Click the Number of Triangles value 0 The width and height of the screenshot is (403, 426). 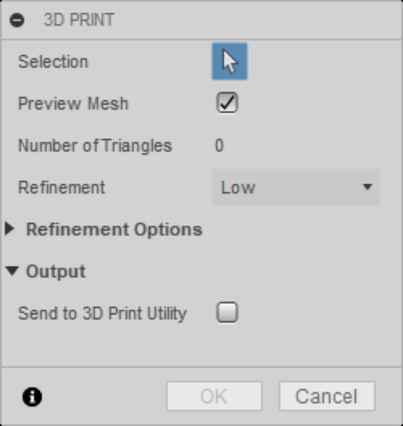coord(219,146)
